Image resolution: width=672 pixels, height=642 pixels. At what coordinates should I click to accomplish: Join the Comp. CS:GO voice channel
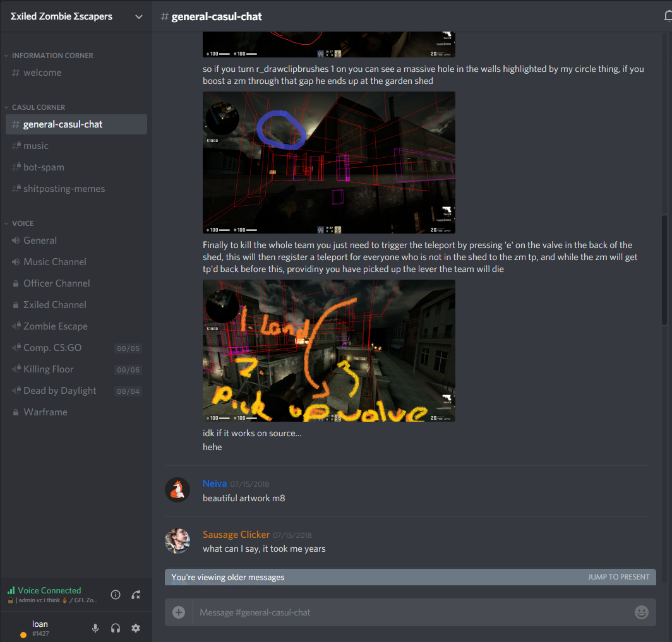tap(76, 348)
